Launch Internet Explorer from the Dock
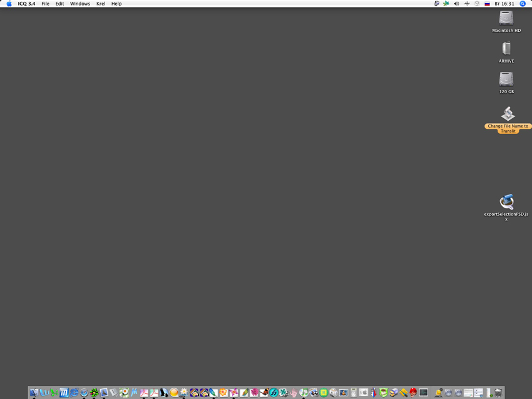The width and height of the screenshot is (532, 399). tap(74, 393)
